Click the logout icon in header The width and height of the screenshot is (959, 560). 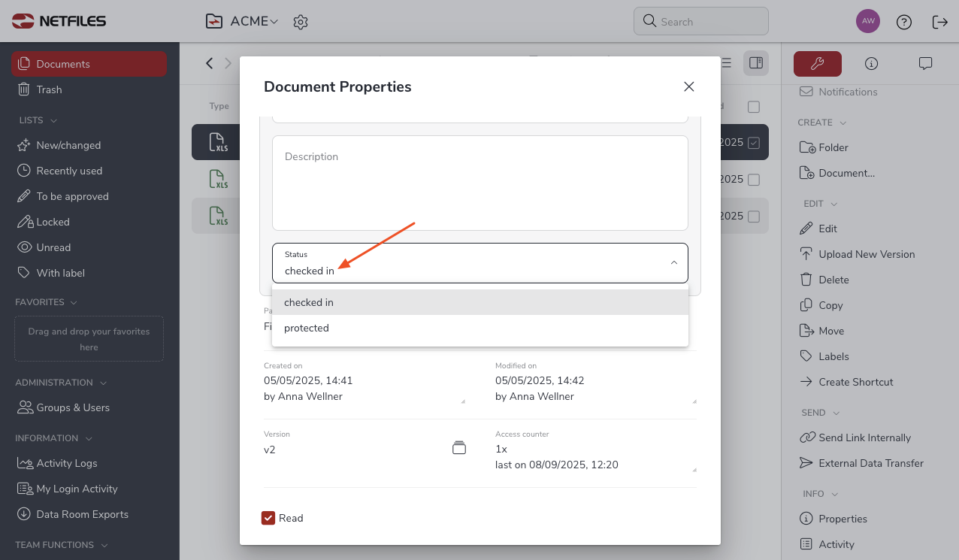tap(939, 22)
